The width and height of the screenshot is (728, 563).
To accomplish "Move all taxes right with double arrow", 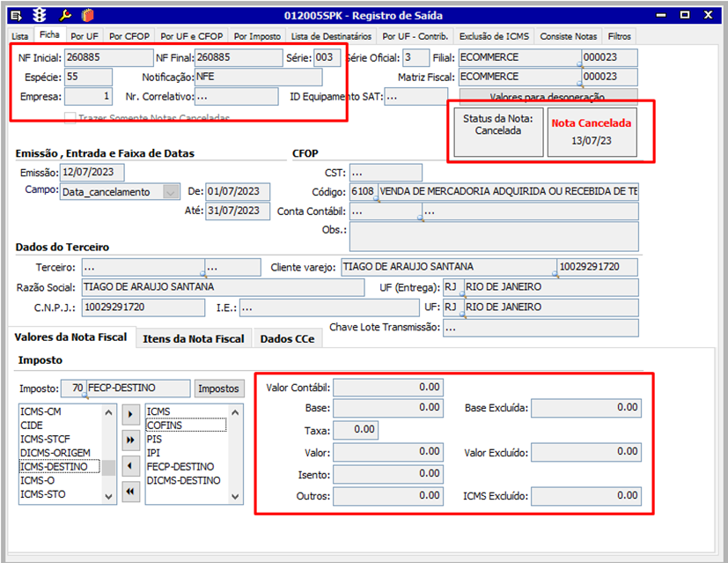I will [130, 440].
